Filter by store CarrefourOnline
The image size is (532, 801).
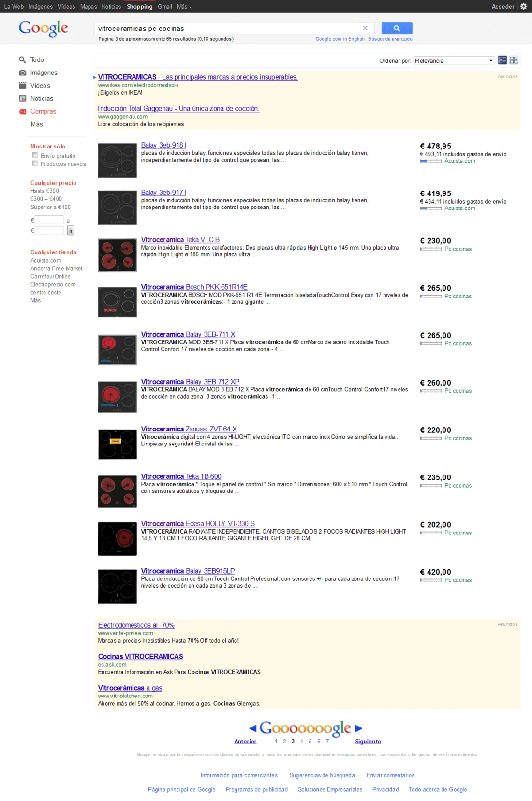click(x=50, y=277)
